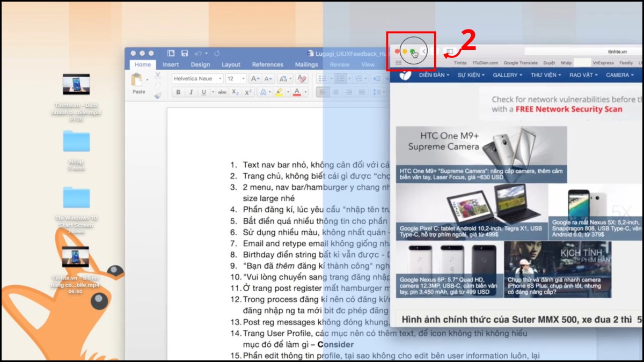Switch to the Insert ribbon tab
Image resolution: width=644 pixels, height=362 pixels.
171,64
